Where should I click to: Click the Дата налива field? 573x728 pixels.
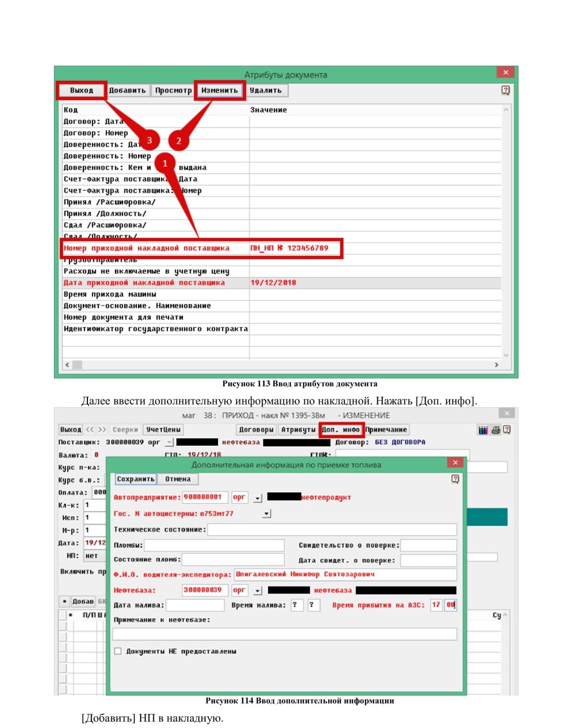click(x=195, y=605)
